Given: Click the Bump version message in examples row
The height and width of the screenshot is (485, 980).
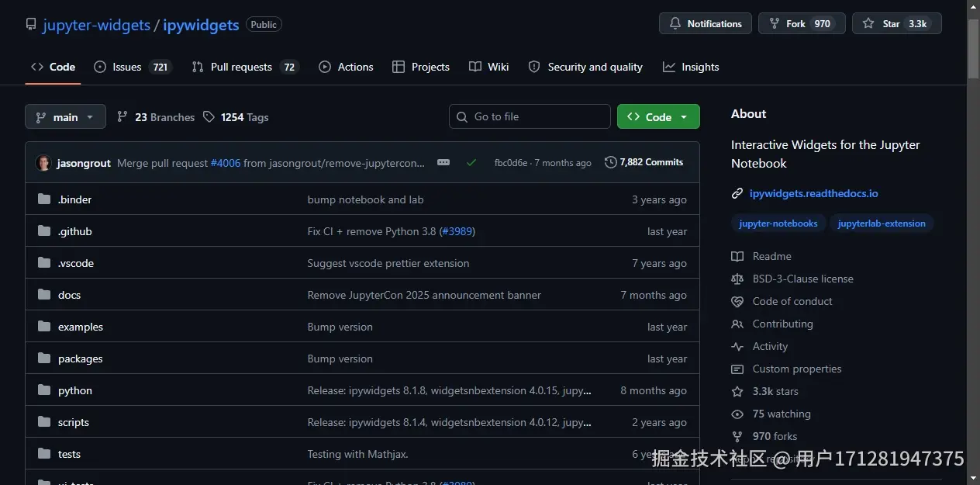Looking at the screenshot, I should click(340, 327).
